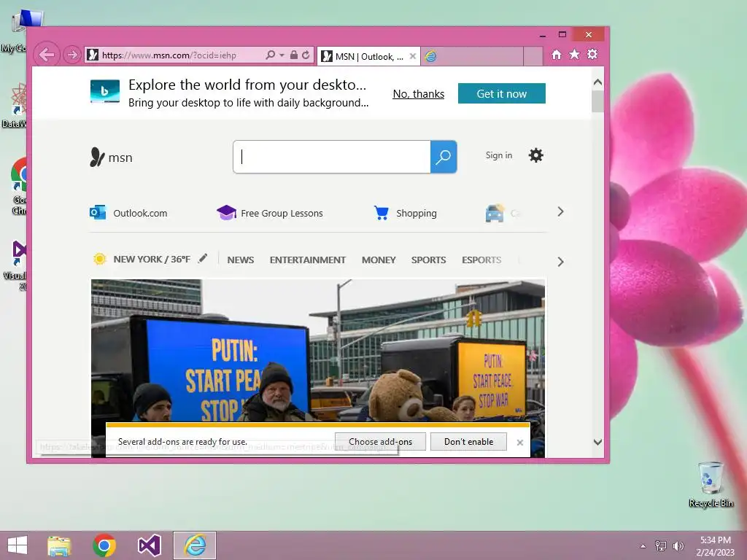This screenshot has width=747, height=560.
Task: Click Internet Explorer taskbar icon
Action: tap(195, 545)
